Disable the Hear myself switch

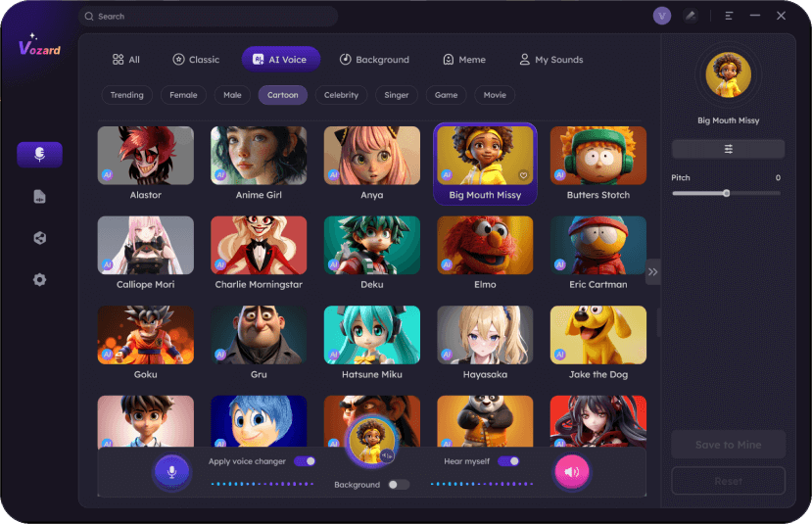click(x=507, y=460)
